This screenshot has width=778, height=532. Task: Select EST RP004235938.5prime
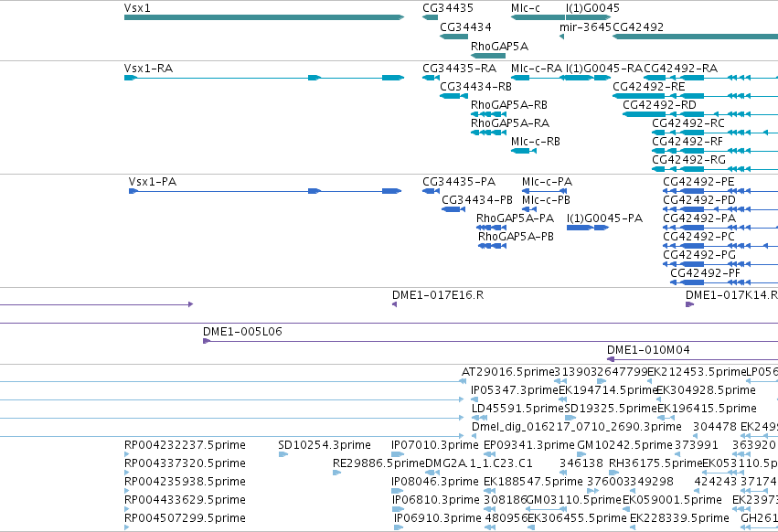click(126, 491)
